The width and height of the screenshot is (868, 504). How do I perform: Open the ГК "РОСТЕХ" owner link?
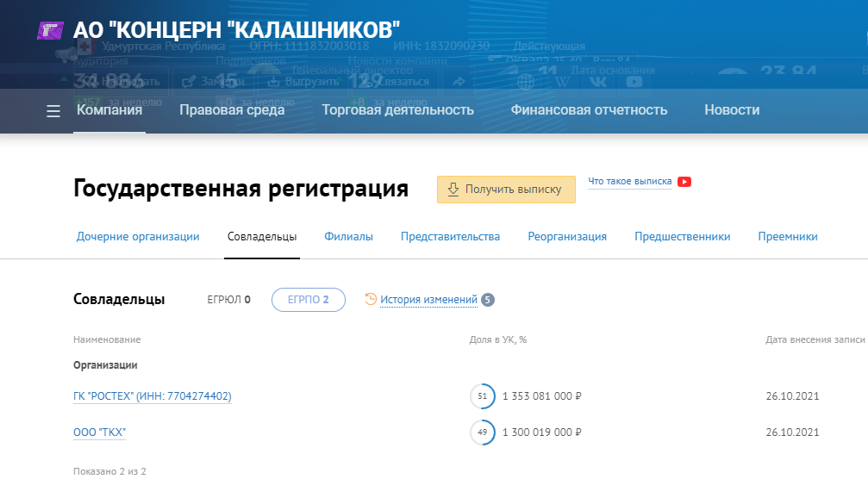click(152, 396)
